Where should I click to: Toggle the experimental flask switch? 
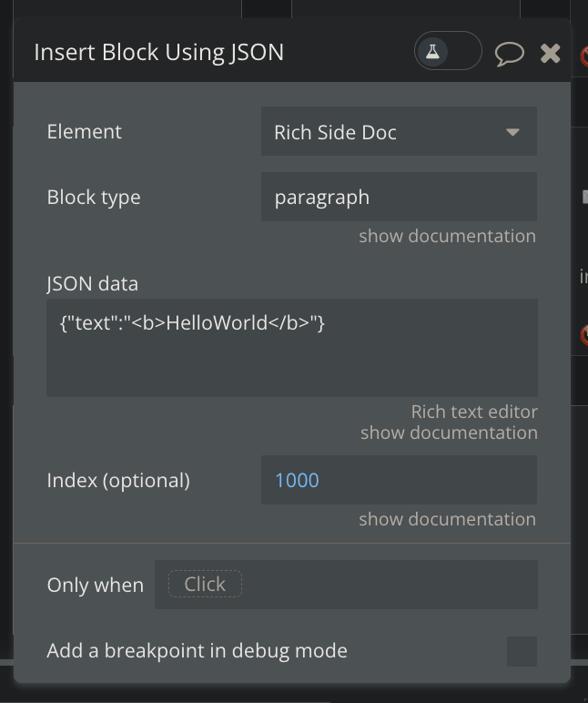click(x=447, y=52)
